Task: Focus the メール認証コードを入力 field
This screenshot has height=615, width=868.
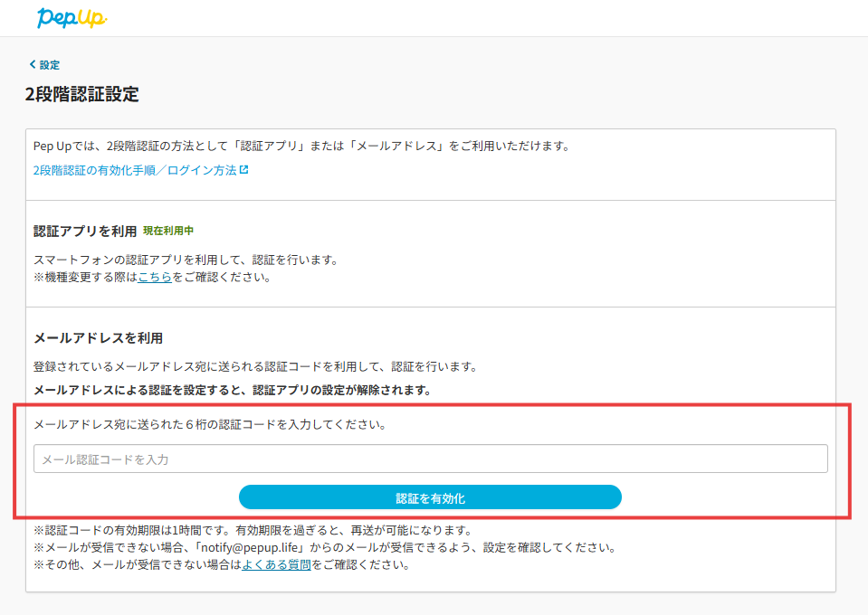Action: 430,459
